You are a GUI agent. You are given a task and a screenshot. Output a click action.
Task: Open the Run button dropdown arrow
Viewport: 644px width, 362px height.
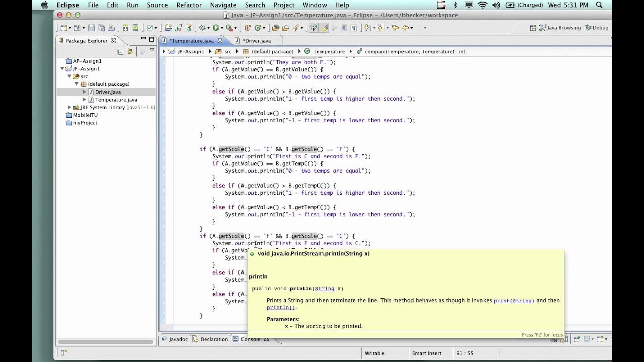222,28
